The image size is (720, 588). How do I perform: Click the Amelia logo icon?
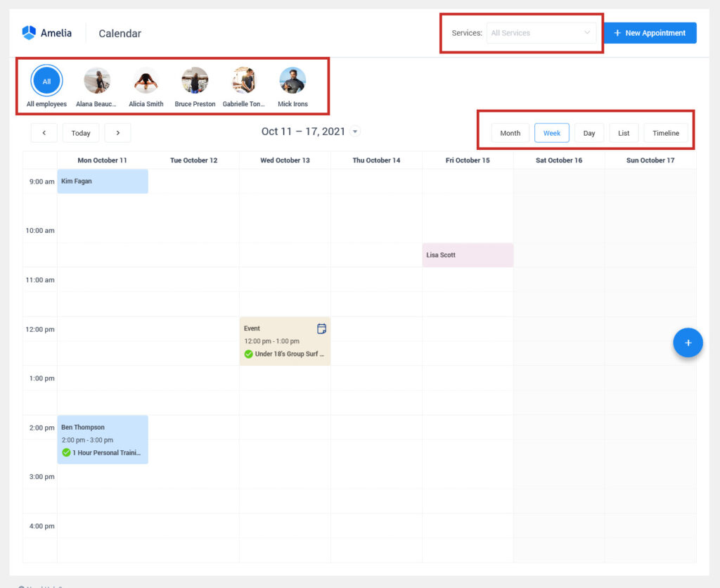(29, 32)
